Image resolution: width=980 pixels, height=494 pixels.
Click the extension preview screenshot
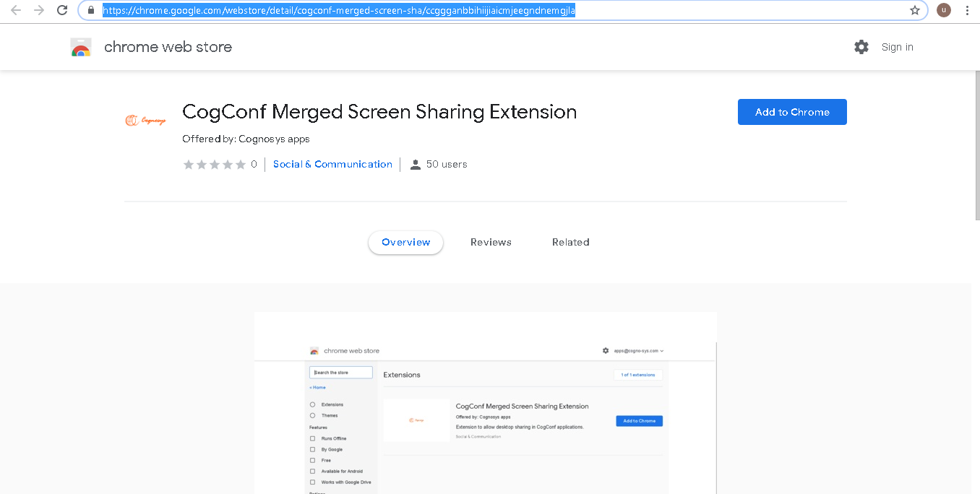[x=485, y=403]
